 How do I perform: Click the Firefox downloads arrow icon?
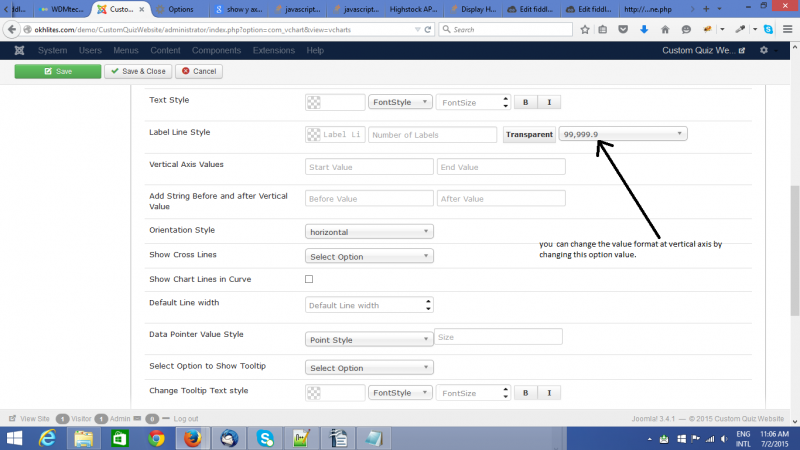pyautogui.click(x=643, y=30)
